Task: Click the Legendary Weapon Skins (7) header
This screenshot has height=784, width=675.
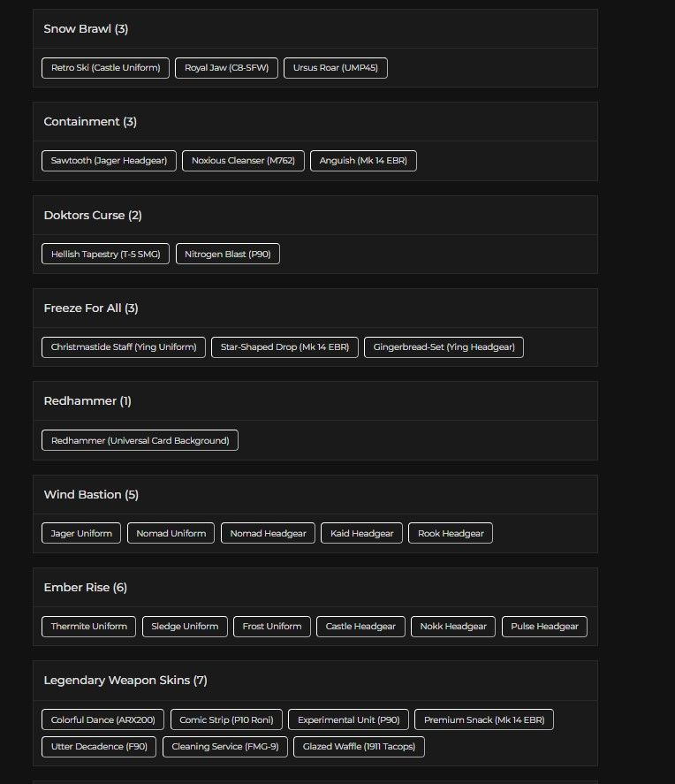Action: click(x=125, y=681)
